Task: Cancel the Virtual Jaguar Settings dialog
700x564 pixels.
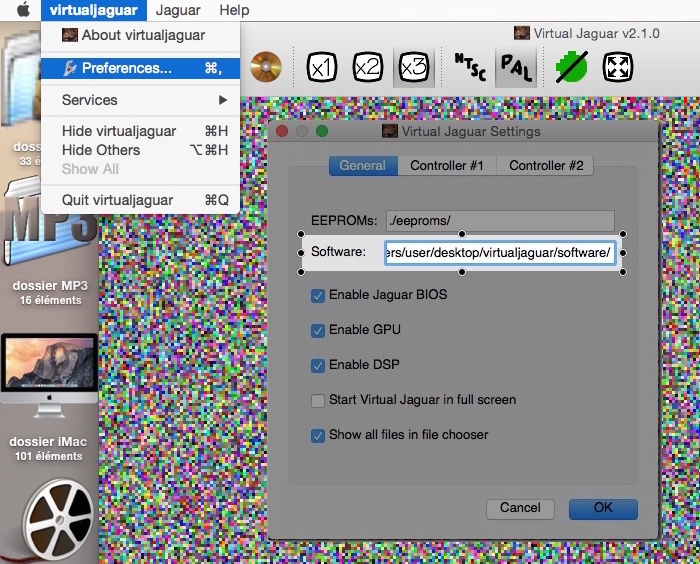Action: tap(520, 508)
